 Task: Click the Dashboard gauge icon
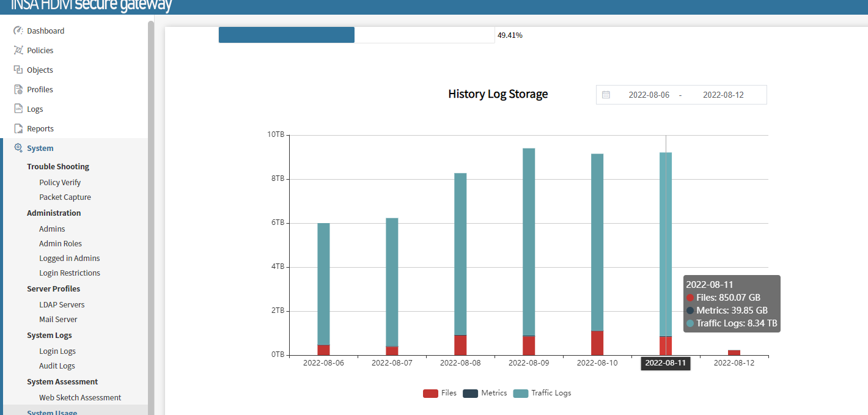[18, 31]
